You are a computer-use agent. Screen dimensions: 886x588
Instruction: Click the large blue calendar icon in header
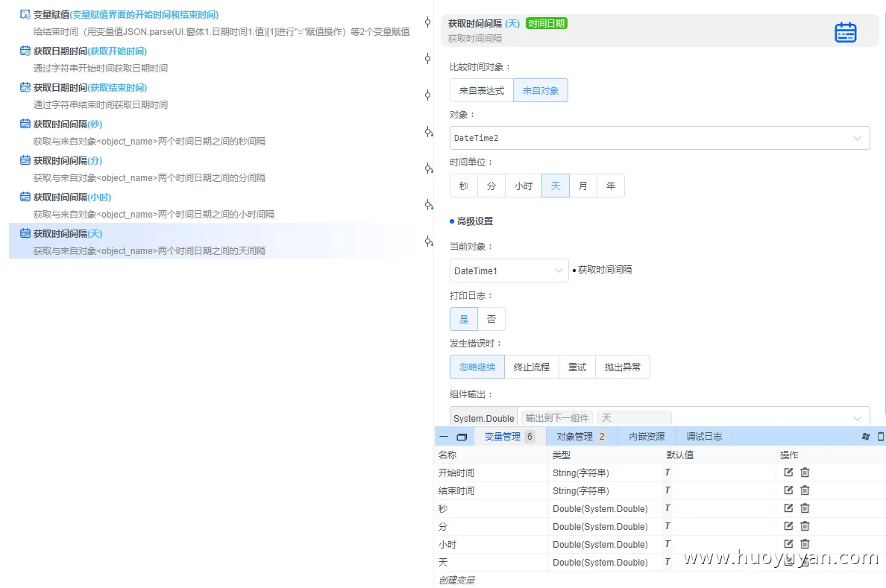[845, 32]
